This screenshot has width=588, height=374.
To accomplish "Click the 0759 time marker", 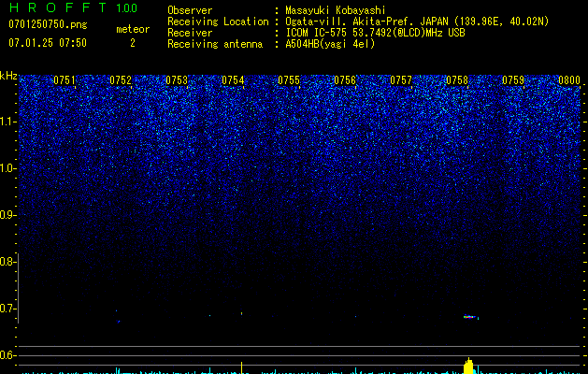I will (x=513, y=80).
